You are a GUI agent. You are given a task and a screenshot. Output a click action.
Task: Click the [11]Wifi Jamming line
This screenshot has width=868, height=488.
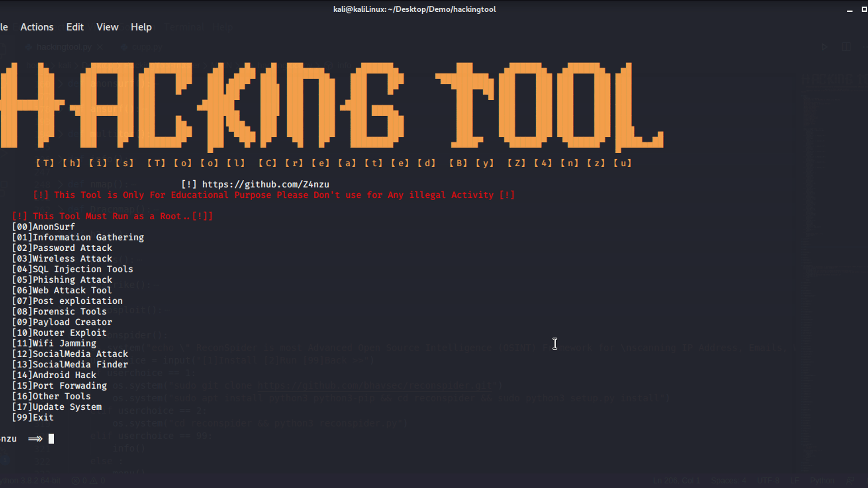[54, 343]
